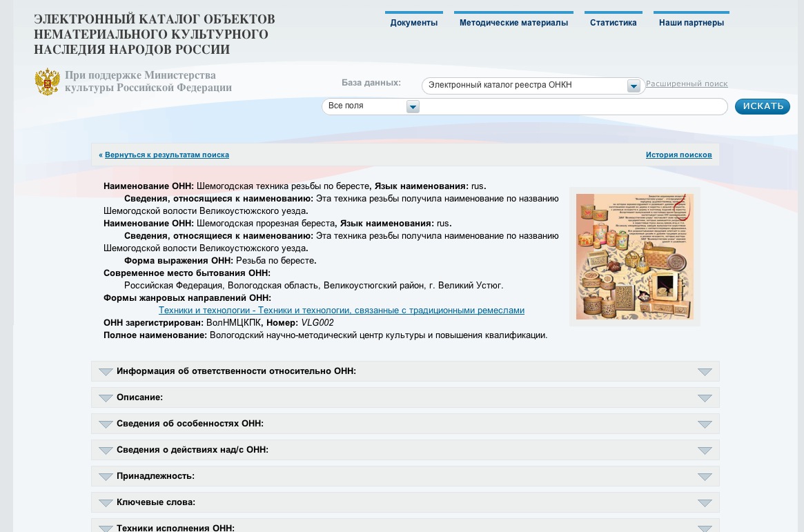Viewport: 804px width, 532px height.
Task: Click the Russian coat of arms emblem
Action: pyautogui.click(x=47, y=81)
